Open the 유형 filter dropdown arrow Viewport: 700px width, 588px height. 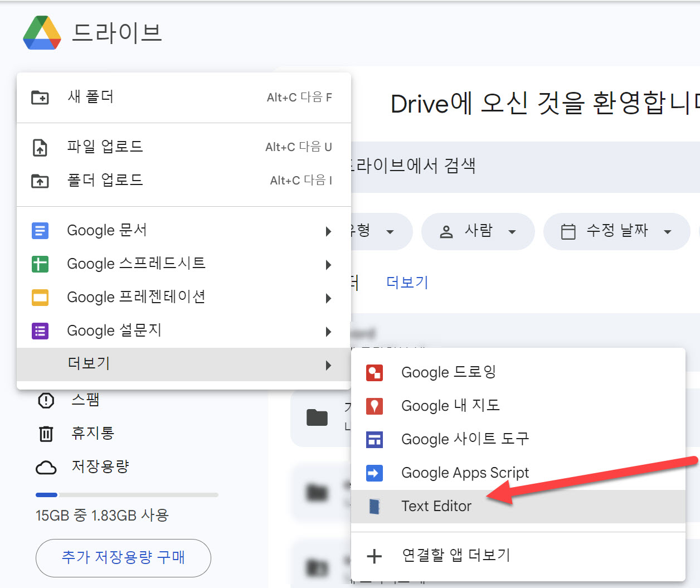pos(390,232)
